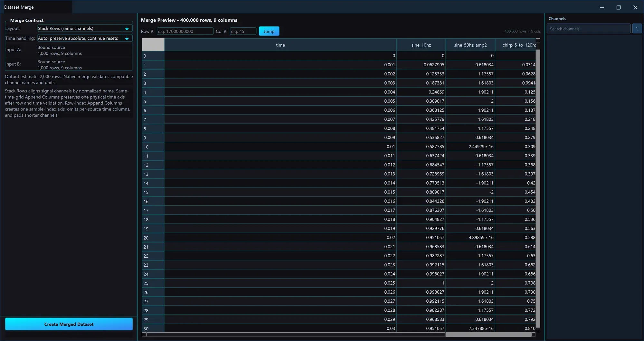Click time cell 0.015
This screenshot has height=341, width=644.
pyautogui.click(x=280, y=192)
